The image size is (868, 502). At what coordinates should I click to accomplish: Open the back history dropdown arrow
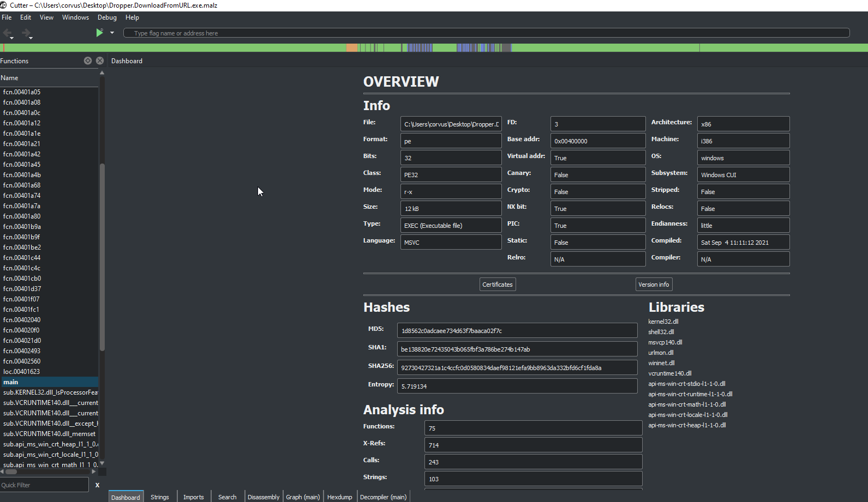(12, 38)
